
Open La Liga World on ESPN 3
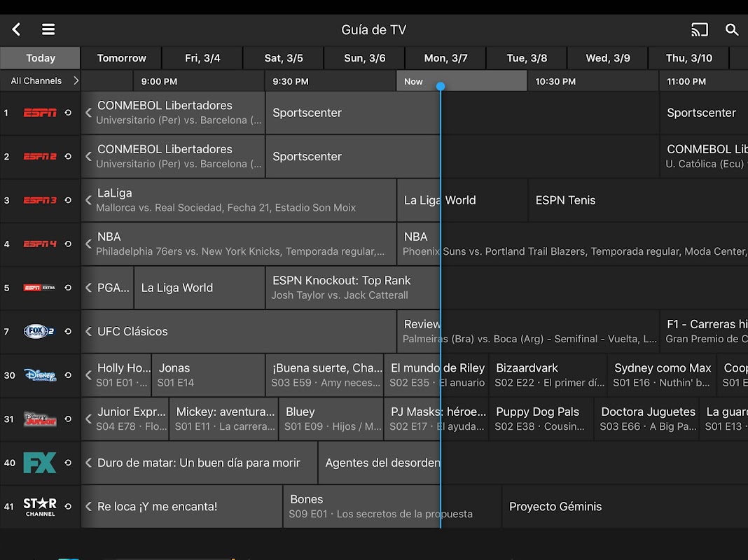(462, 200)
